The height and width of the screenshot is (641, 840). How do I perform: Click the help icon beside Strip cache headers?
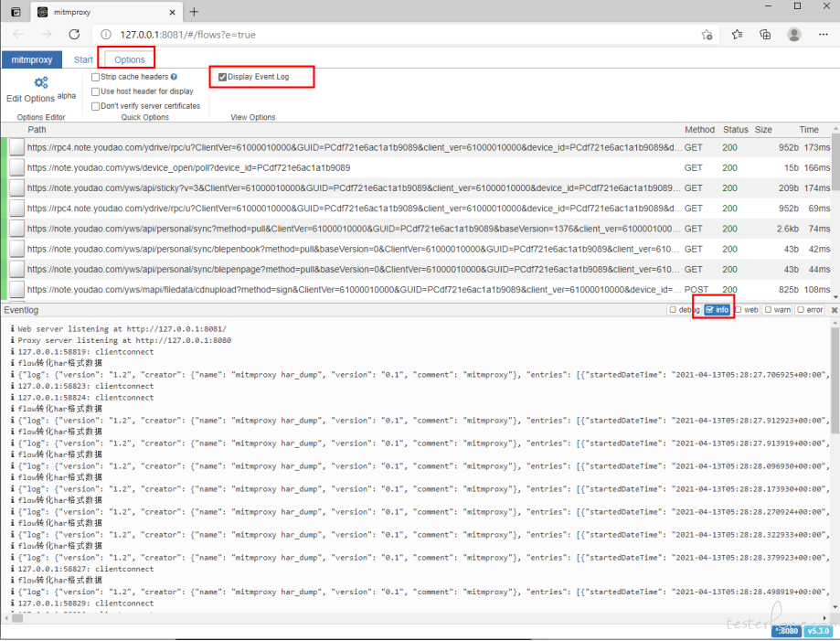(174, 77)
